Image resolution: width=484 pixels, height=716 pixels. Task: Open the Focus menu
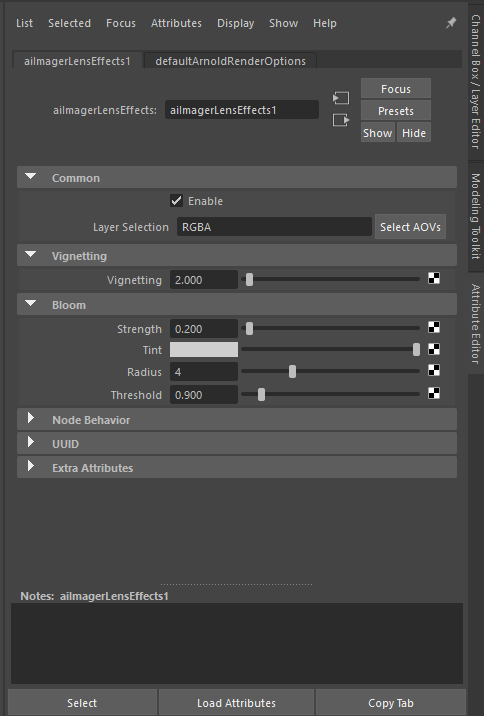[x=121, y=23]
